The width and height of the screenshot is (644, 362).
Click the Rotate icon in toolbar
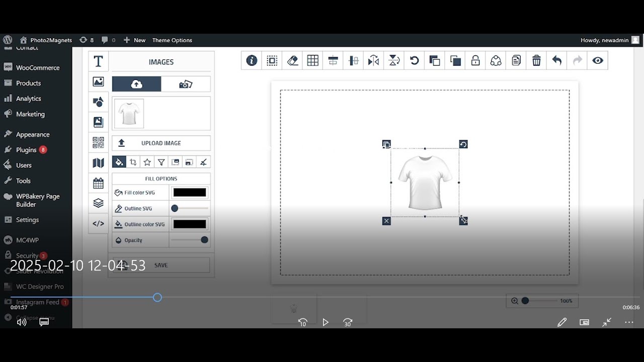(x=414, y=60)
